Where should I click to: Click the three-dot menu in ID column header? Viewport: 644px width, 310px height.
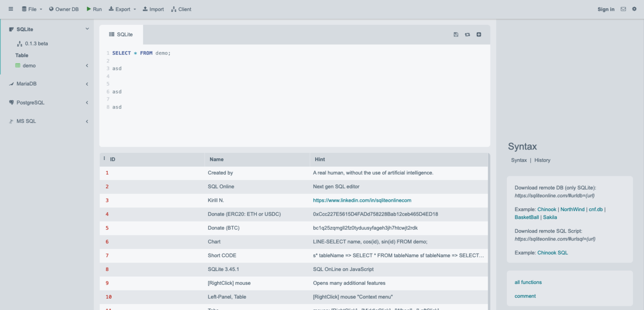(x=104, y=159)
